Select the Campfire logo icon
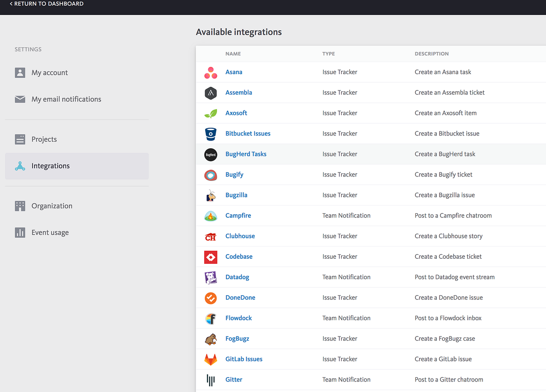Image resolution: width=546 pixels, height=392 pixels. [x=210, y=216]
